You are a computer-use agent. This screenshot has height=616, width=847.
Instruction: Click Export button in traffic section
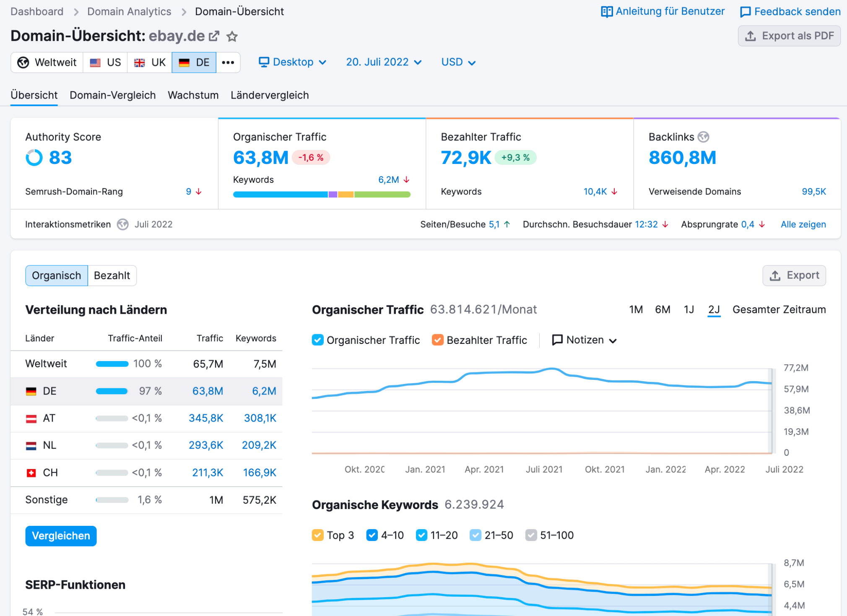[x=794, y=276]
